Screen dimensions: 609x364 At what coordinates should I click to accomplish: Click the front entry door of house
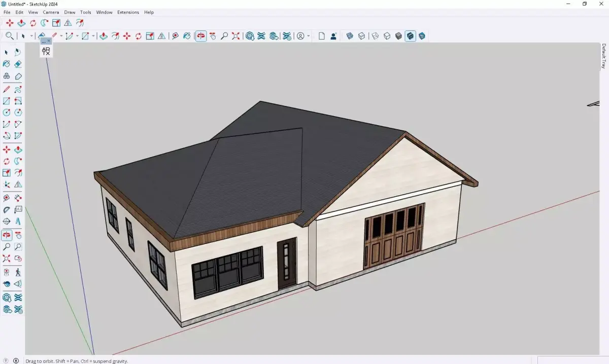[x=287, y=264]
